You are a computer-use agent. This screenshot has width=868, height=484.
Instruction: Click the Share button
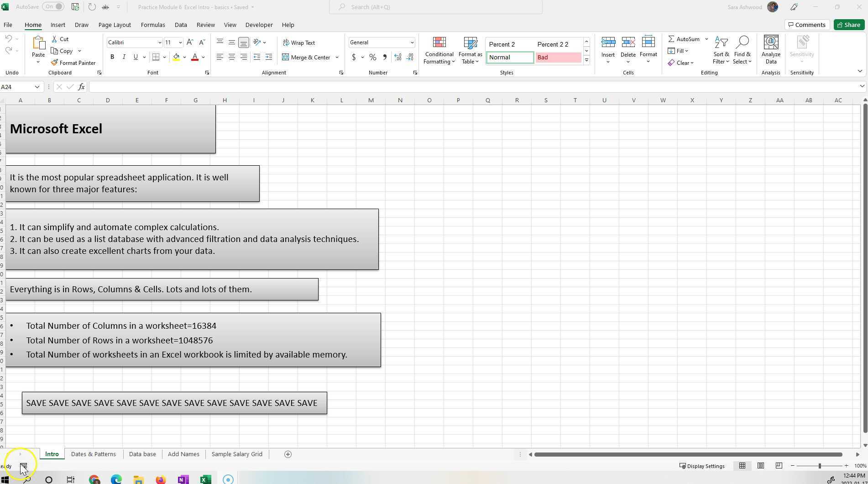tap(848, 24)
